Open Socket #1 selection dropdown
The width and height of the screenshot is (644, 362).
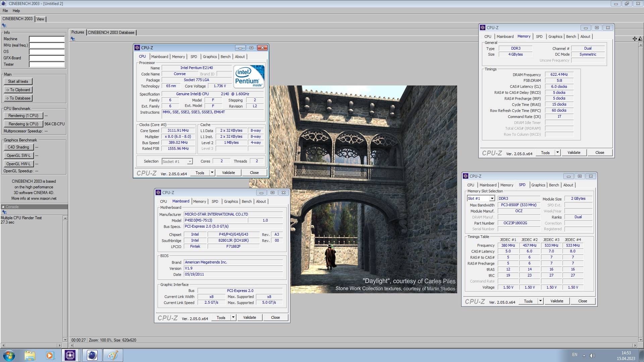coord(190,162)
